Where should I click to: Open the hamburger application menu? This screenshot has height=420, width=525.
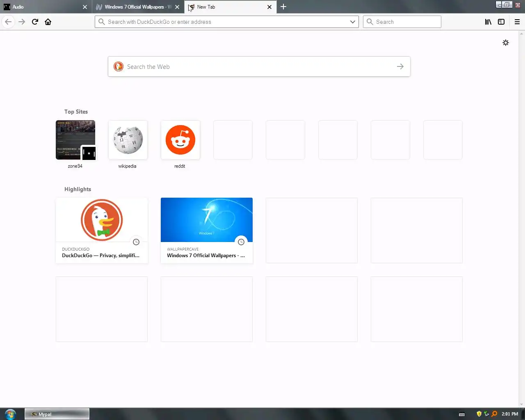pyautogui.click(x=517, y=22)
